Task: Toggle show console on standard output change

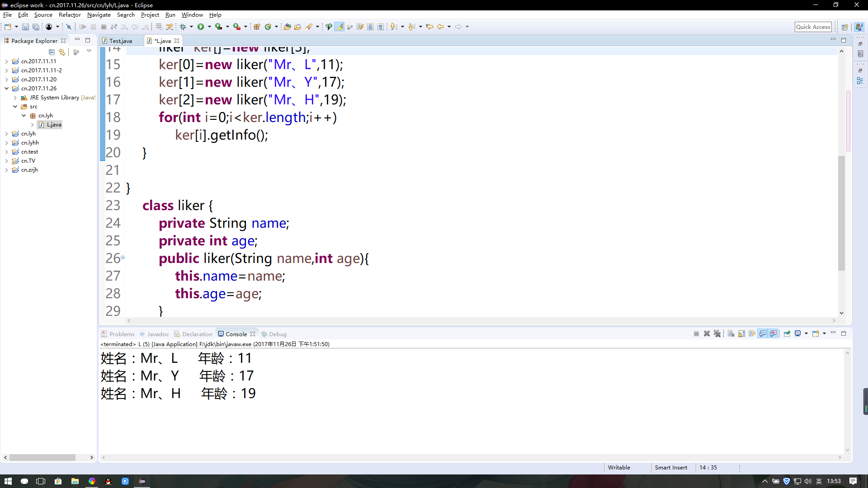Action: click(x=763, y=333)
